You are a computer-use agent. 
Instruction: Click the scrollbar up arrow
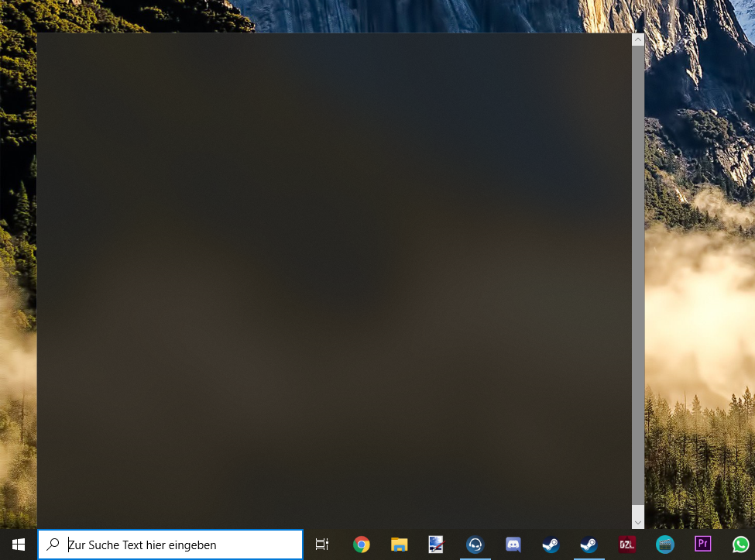(637, 39)
